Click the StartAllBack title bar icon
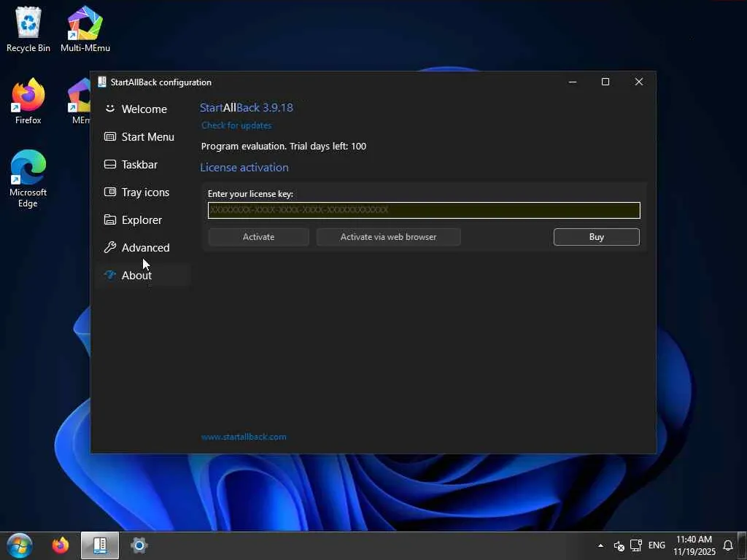The height and width of the screenshot is (560, 747). pos(101,82)
